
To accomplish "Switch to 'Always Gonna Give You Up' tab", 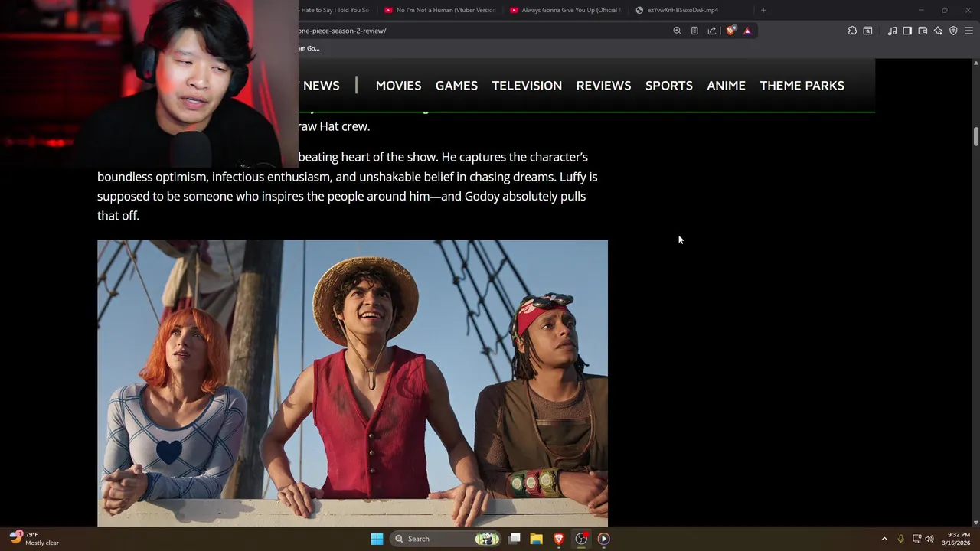I will [x=566, y=10].
